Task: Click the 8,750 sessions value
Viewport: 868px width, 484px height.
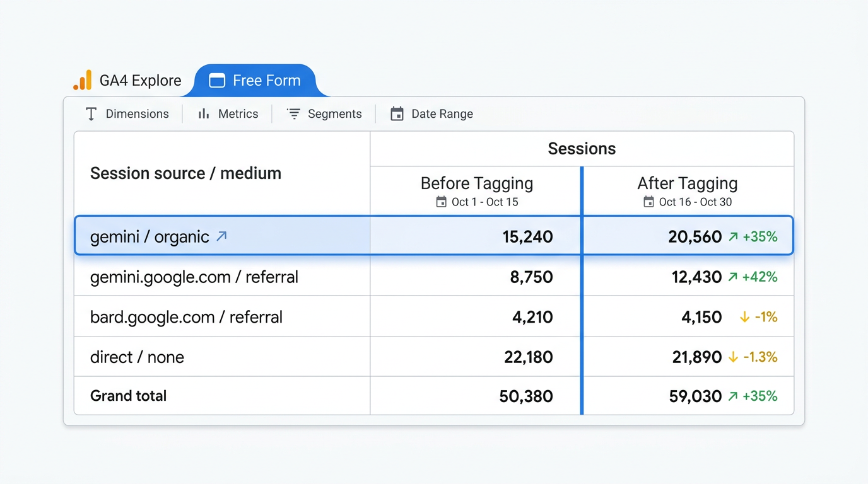Action: (x=532, y=277)
